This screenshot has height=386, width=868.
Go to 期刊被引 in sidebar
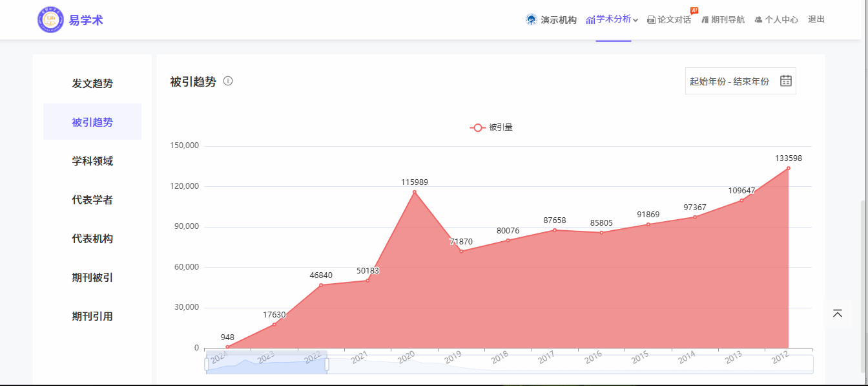coord(92,277)
